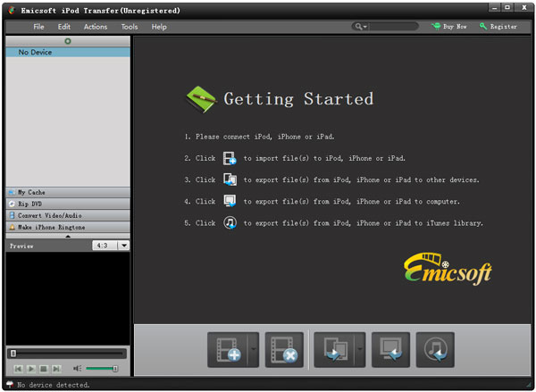
Task: Skip to previous track in preview
Action: tap(18, 368)
